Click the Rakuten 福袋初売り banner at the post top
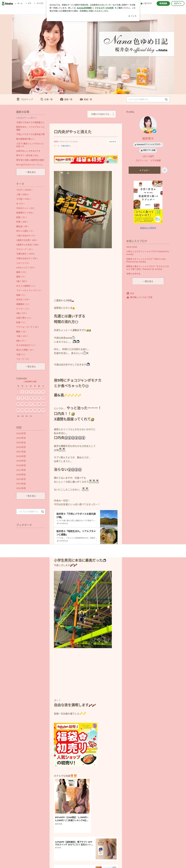Image resolution: width=186 pixels, height=868 pixels. coord(86,159)
